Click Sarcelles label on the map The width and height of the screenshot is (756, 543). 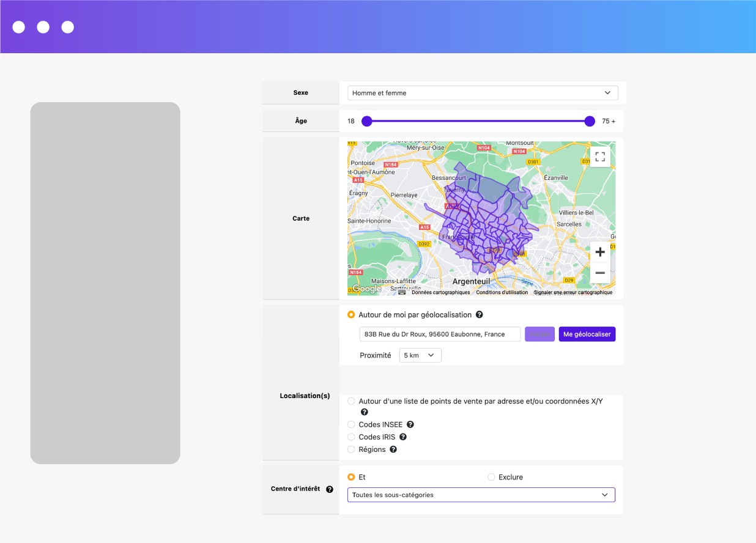[x=569, y=224]
